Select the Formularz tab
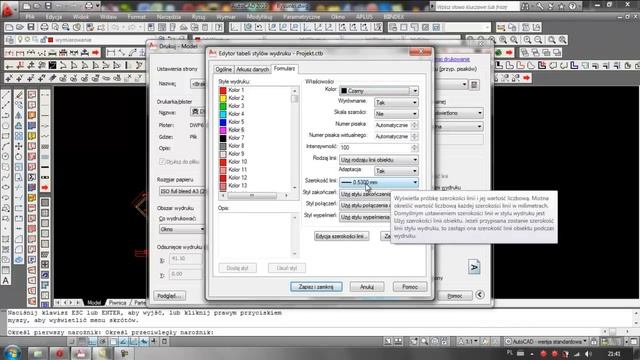Screen dimensions: 640x360 pos(284,69)
